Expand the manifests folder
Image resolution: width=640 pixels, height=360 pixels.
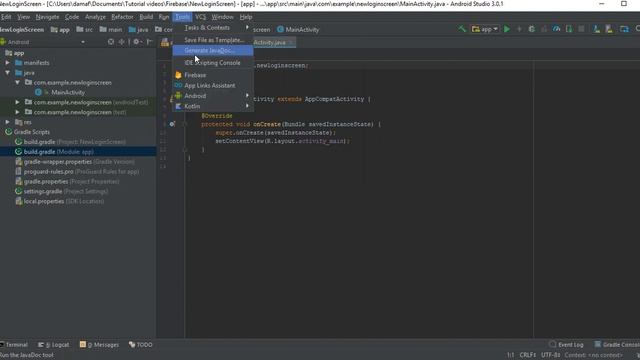tap(7, 63)
